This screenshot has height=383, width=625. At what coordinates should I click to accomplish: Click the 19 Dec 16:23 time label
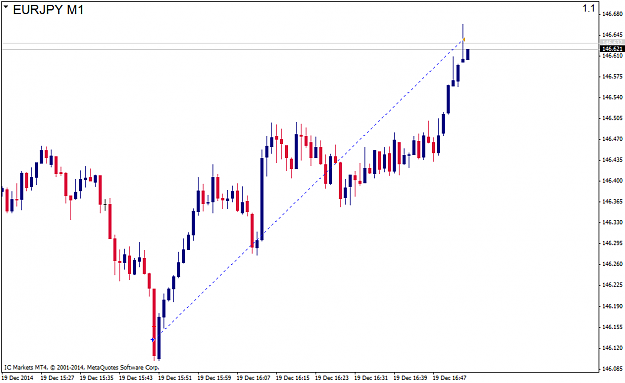tap(332, 378)
